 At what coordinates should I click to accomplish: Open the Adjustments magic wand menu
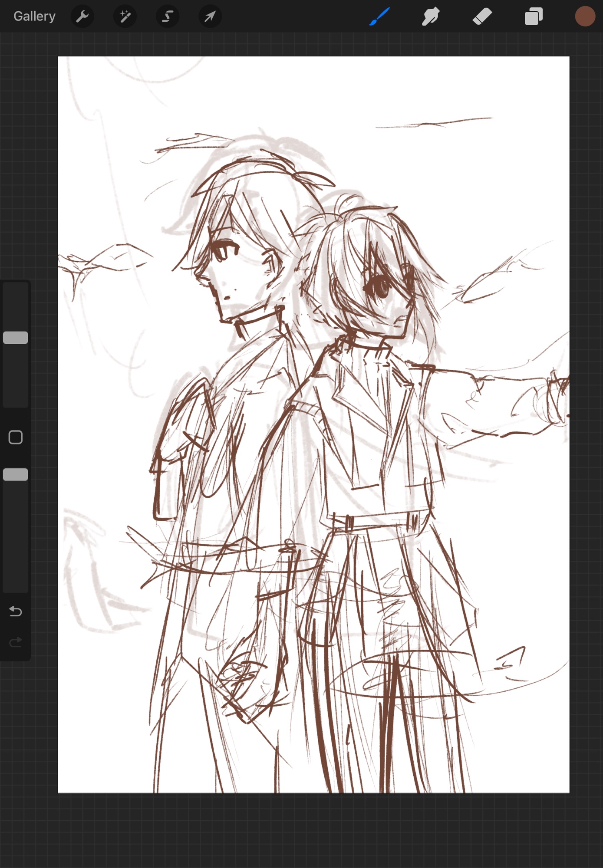coord(125,16)
